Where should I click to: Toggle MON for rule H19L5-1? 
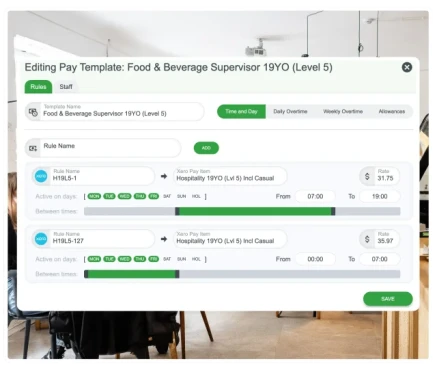[x=94, y=196]
